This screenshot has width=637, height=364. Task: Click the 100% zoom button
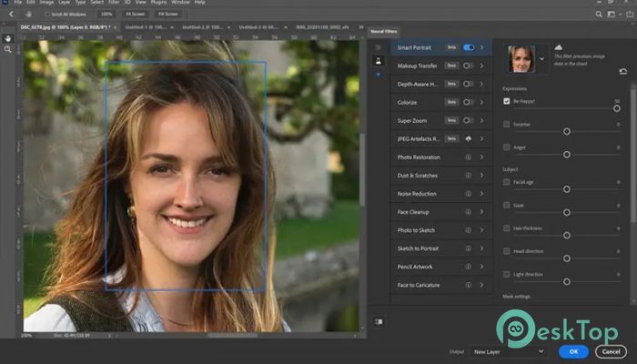pos(106,15)
